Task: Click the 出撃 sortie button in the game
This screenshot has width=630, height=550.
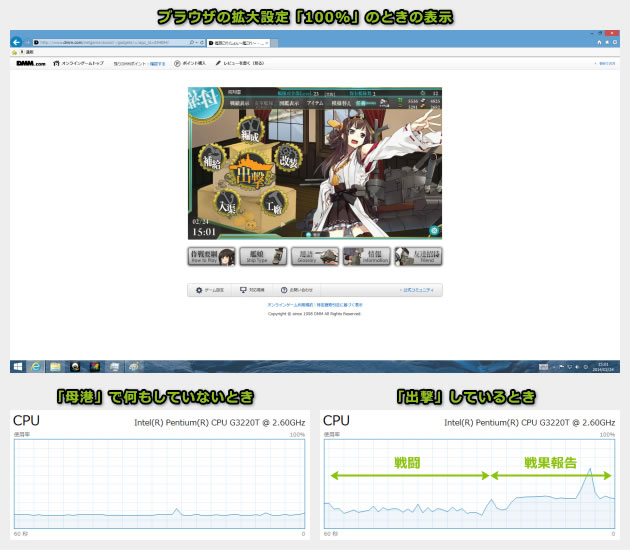Action: tap(251, 173)
